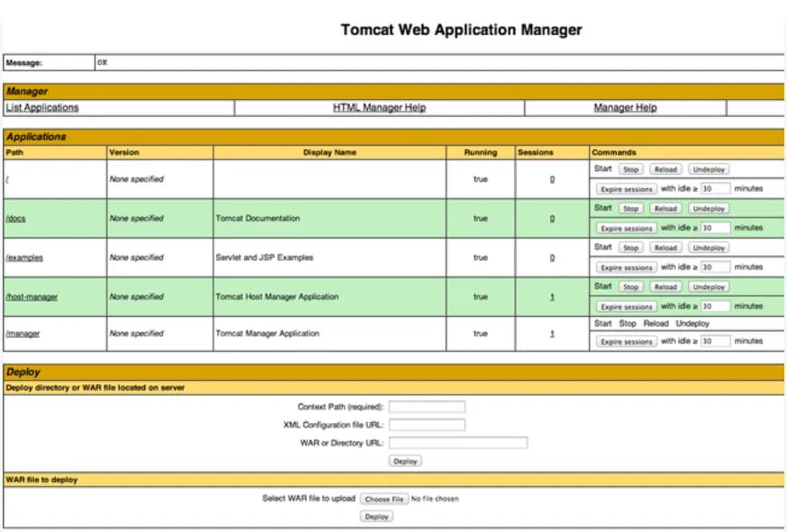The width and height of the screenshot is (787, 532).
Task: Open the List Applications link
Action: [42, 107]
